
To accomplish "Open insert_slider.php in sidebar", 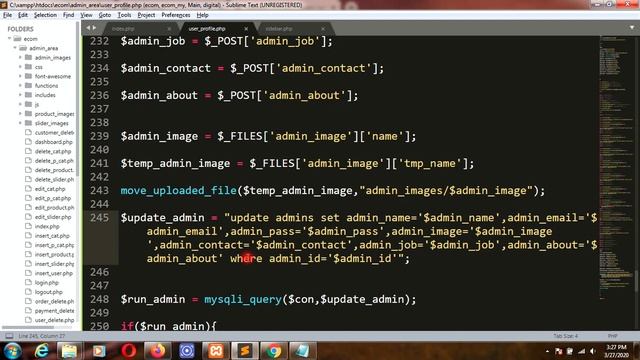I will click(54, 264).
